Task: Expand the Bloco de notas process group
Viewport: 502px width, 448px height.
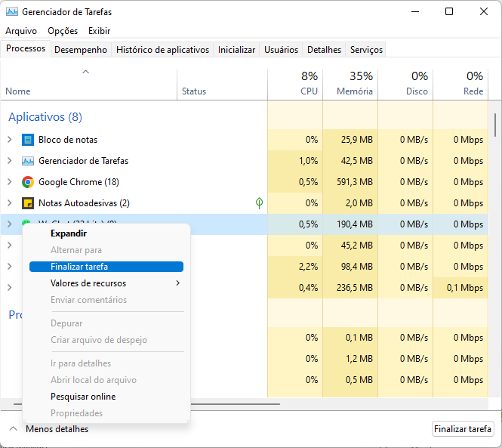Action: 9,140
